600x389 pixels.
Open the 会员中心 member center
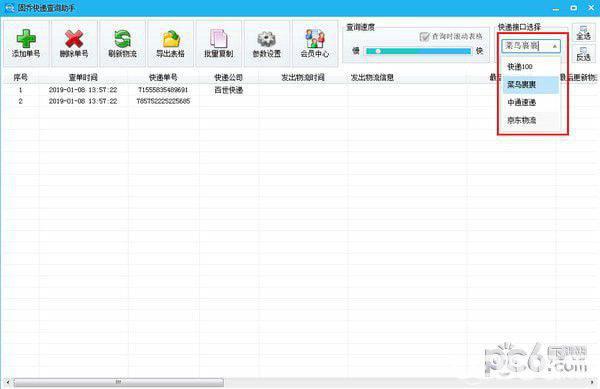(315, 44)
